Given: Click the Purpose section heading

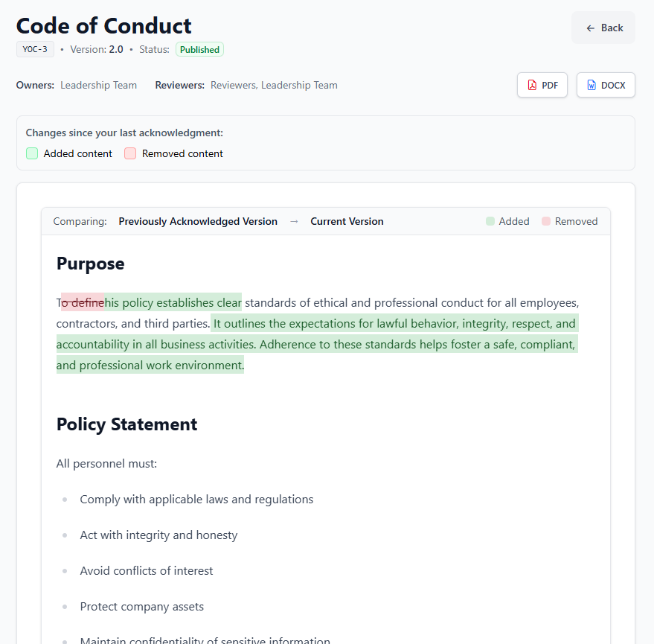Looking at the screenshot, I should click(90, 264).
